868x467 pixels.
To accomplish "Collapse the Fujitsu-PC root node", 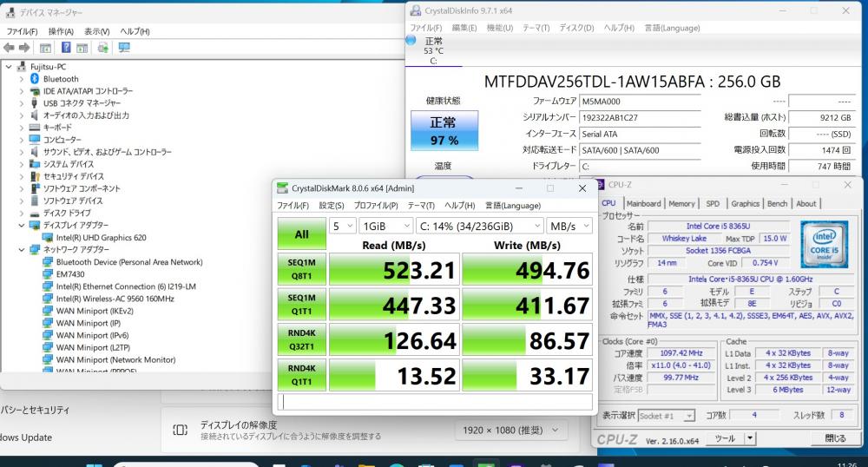I will pyautogui.click(x=9, y=67).
